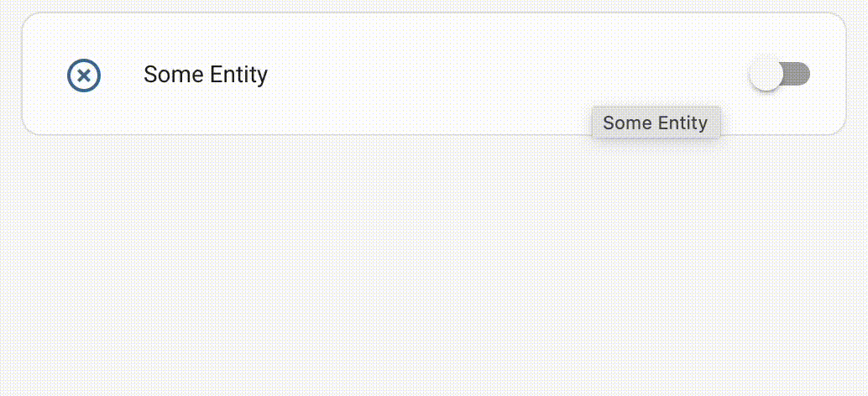Switch on Some Entity with the right-side toggle

tap(780, 74)
